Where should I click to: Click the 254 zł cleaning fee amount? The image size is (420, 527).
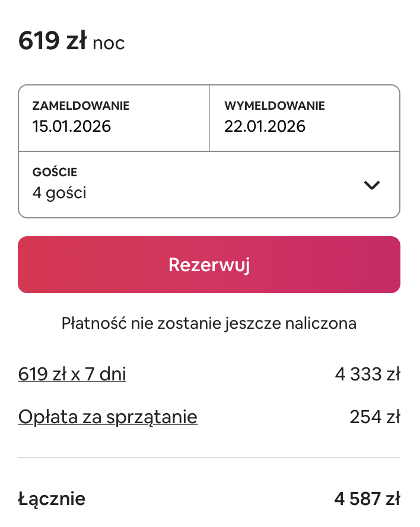pos(375,417)
